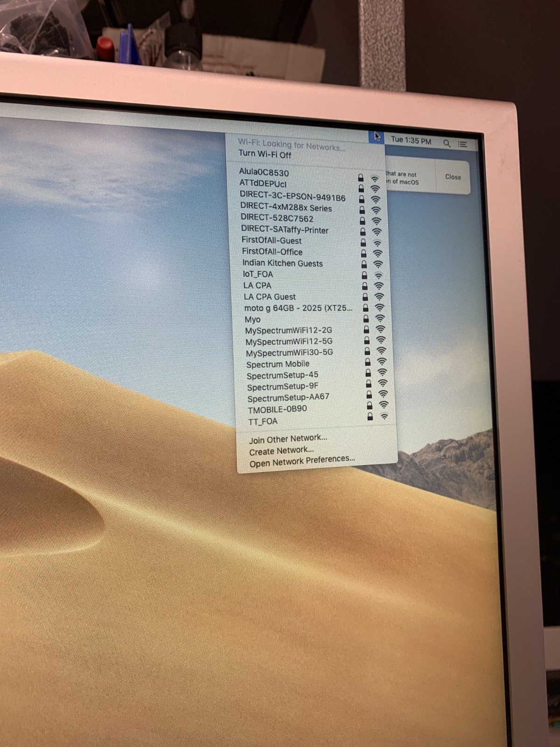Image resolution: width=560 pixels, height=747 pixels.
Task: Click signal icon beside MySpectrumWiFi30-5G
Action: pos(381,350)
